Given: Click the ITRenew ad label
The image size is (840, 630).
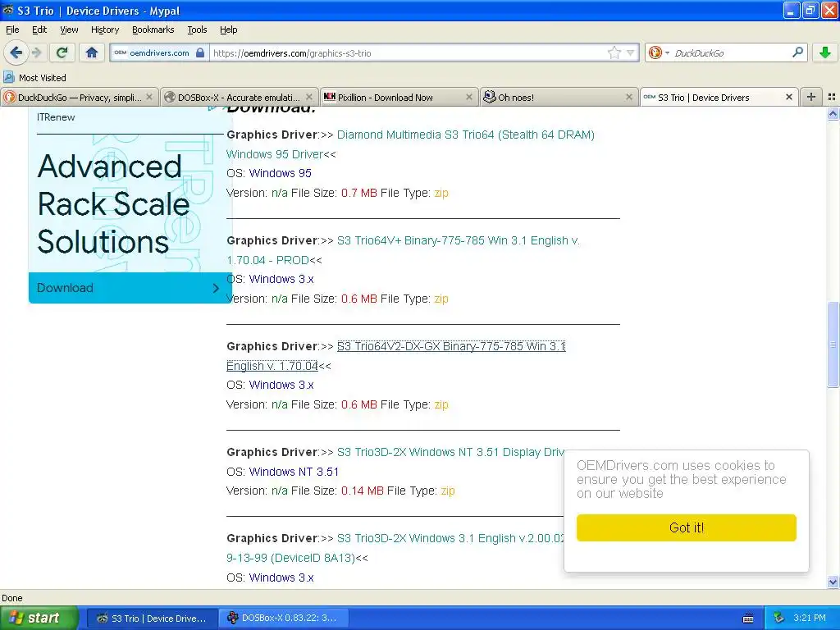Looking at the screenshot, I should point(56,117).
